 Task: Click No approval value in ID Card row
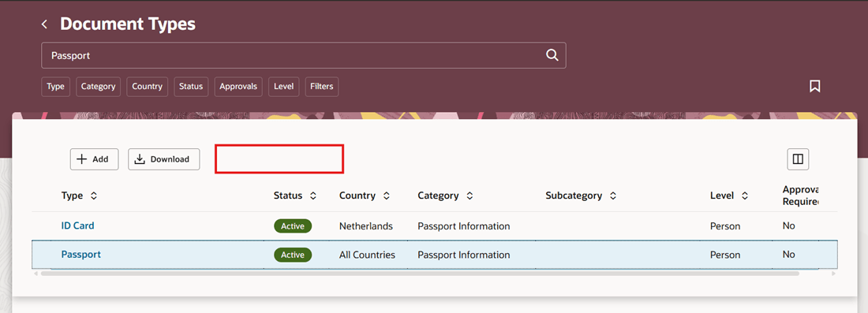(x=789, y=225)
